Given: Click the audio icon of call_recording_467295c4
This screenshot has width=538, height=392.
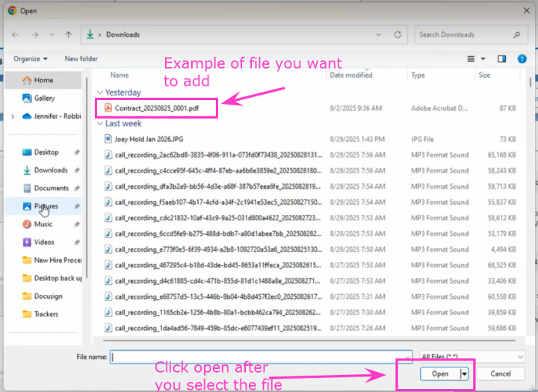Looking at the screenshot, I should (x=108, y=265).
